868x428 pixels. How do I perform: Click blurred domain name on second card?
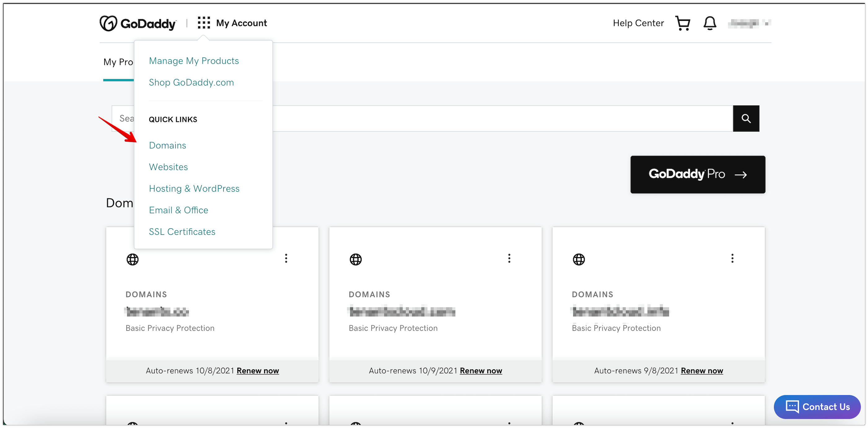(402, 312)
